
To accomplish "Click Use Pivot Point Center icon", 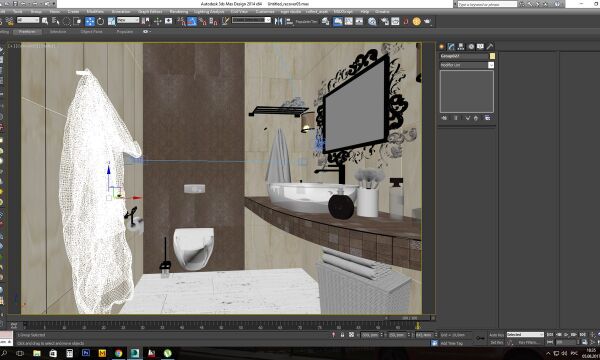I will click(146, 21).
